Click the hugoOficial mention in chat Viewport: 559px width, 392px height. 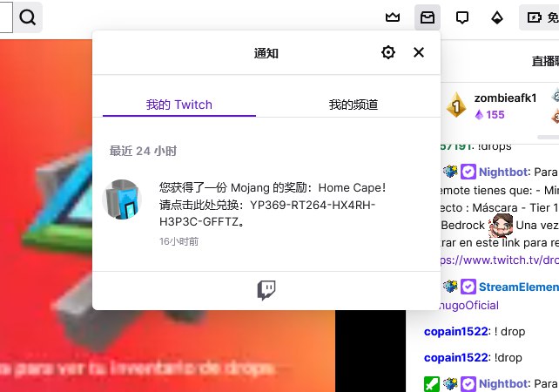pyautogui.click(x=468, y=306)
